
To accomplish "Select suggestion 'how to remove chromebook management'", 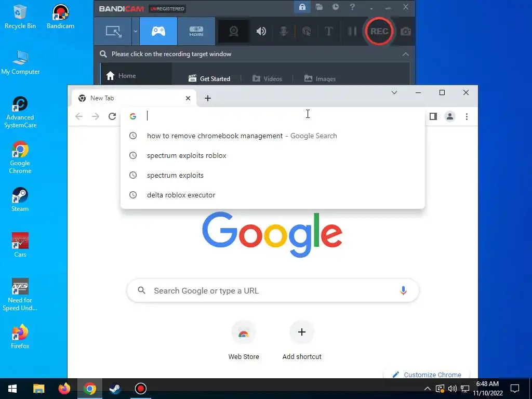I will [x=272, y=136].
